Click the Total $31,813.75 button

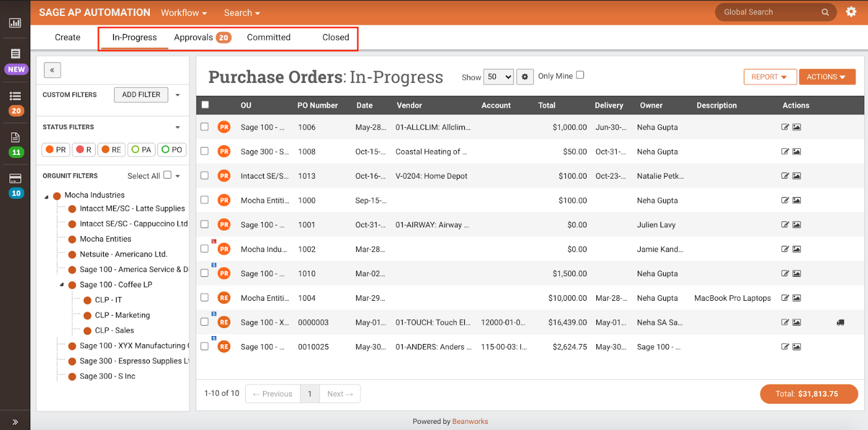pyautogui.click(x=809, y=394)
